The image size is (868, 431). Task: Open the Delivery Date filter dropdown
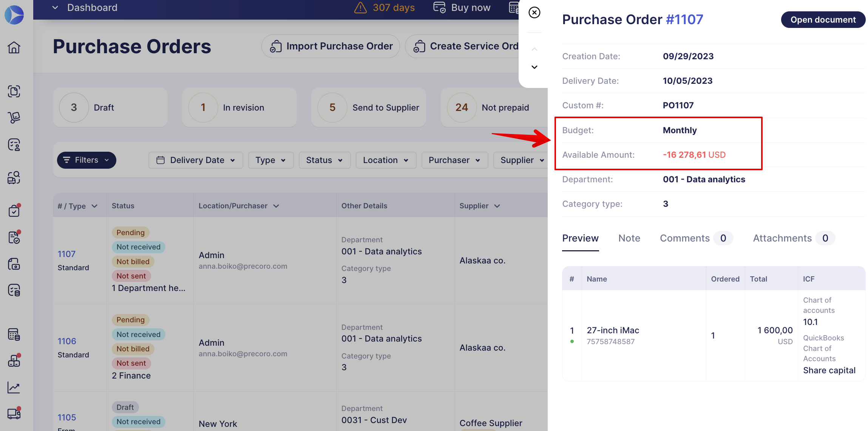196,160
